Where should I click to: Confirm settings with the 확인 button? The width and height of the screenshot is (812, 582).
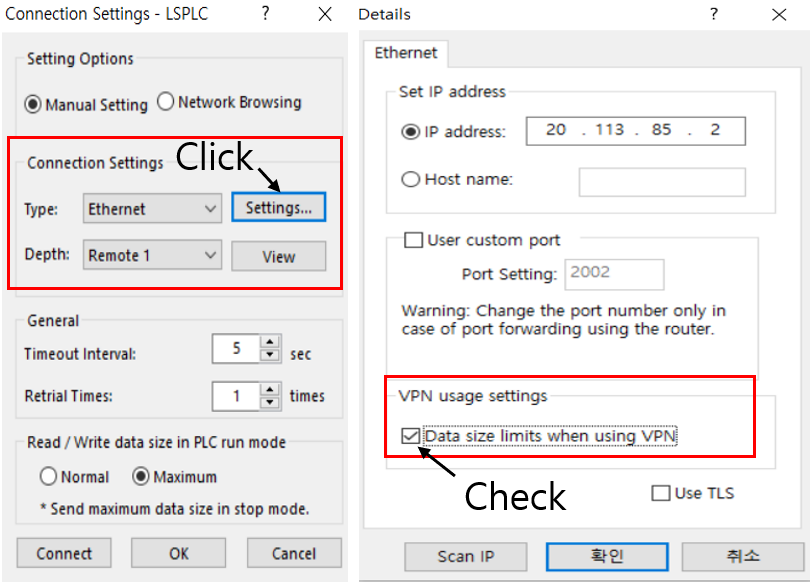(x=606, y=556)
